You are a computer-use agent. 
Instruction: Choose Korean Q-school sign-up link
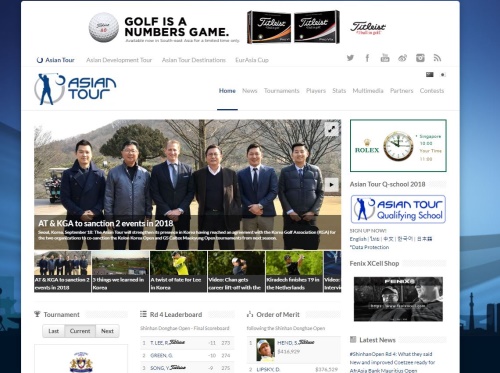tap(405, 239)
